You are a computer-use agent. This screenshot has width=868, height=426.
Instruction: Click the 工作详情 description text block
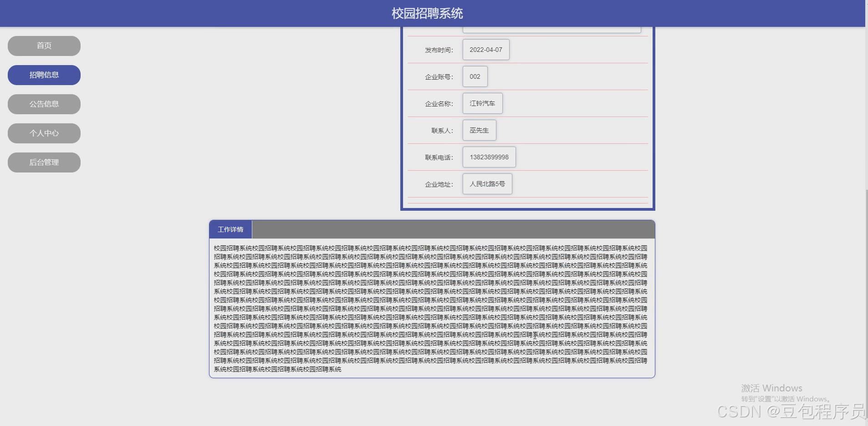click(x=431, y=309)
